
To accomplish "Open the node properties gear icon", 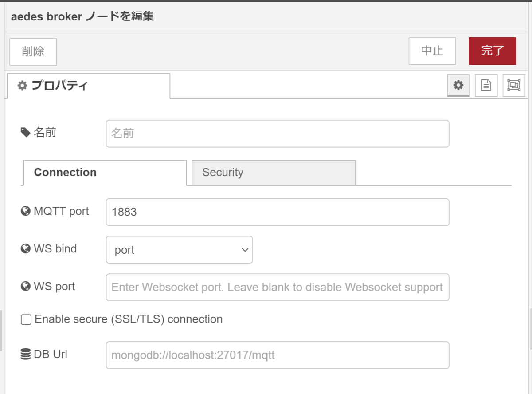I will point(458,85).
